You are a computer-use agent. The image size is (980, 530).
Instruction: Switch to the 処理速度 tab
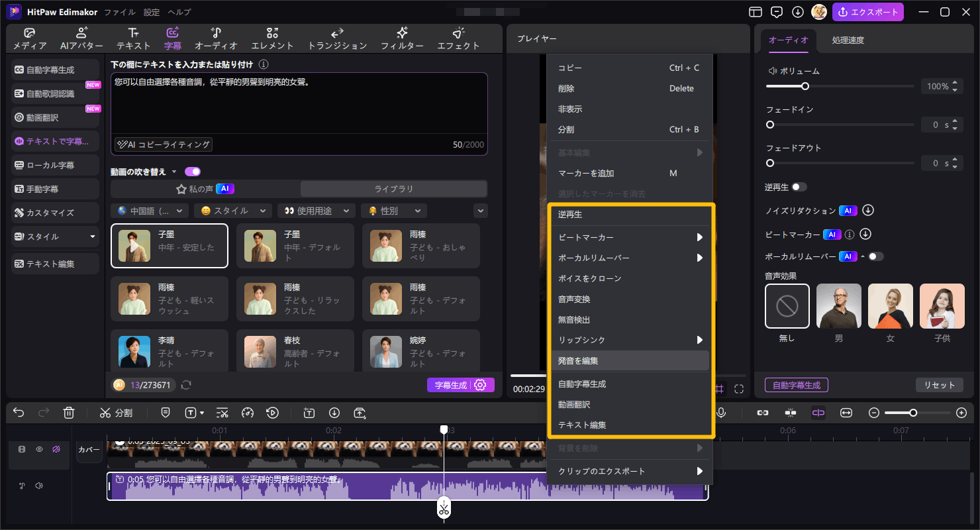point(848,40)
